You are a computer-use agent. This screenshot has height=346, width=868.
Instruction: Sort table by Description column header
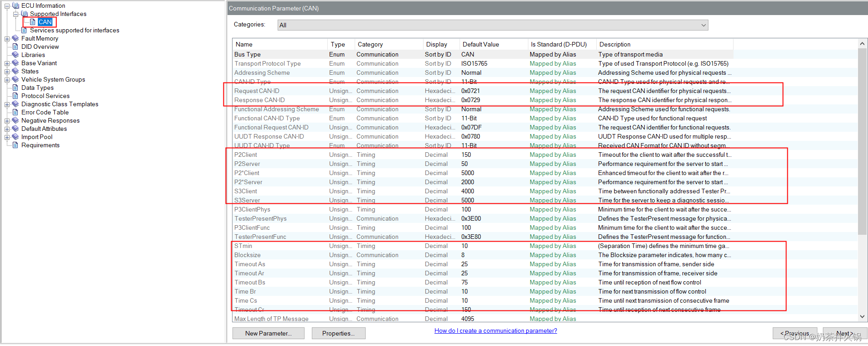(x=665, y=44)
